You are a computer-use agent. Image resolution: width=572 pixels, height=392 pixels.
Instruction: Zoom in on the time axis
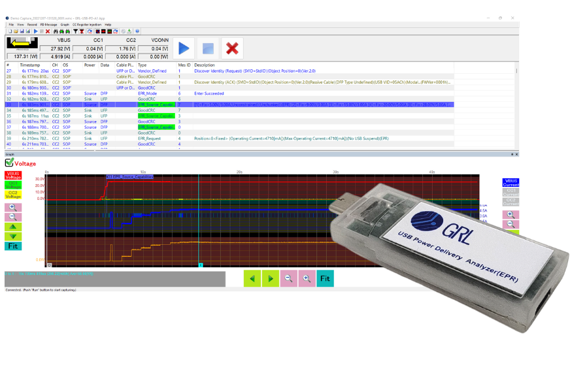(305, 279)
